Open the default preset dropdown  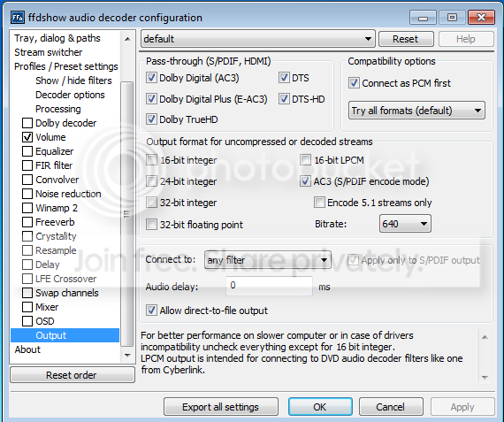(x=258, y=39)
